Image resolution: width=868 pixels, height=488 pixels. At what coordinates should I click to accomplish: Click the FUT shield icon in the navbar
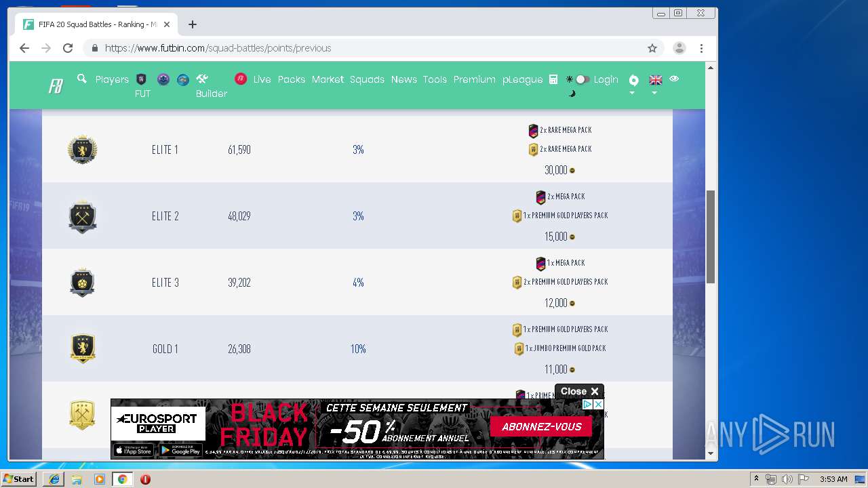pyautogui.click(x=142, y=79)
